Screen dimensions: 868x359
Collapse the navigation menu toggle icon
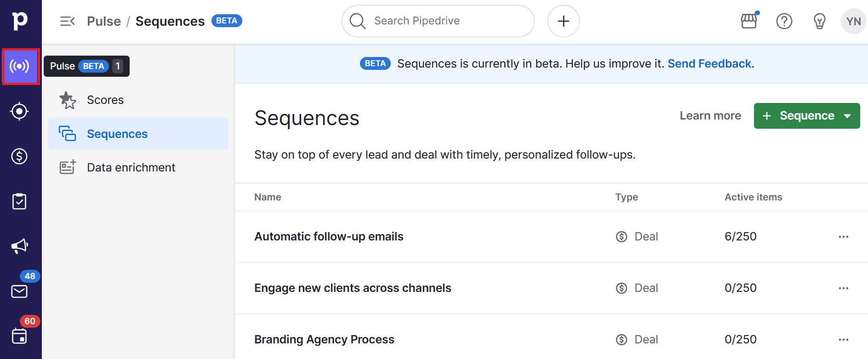click(x=67, y=21)
